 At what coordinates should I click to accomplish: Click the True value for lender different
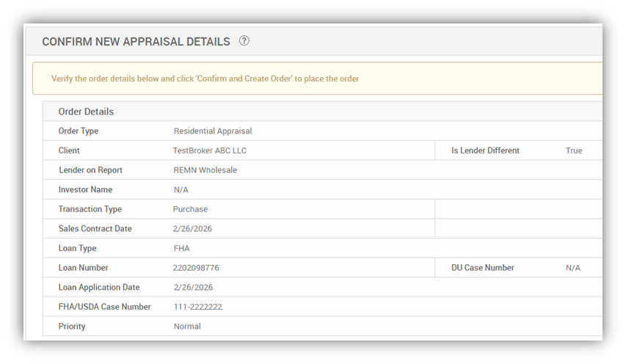573,150
